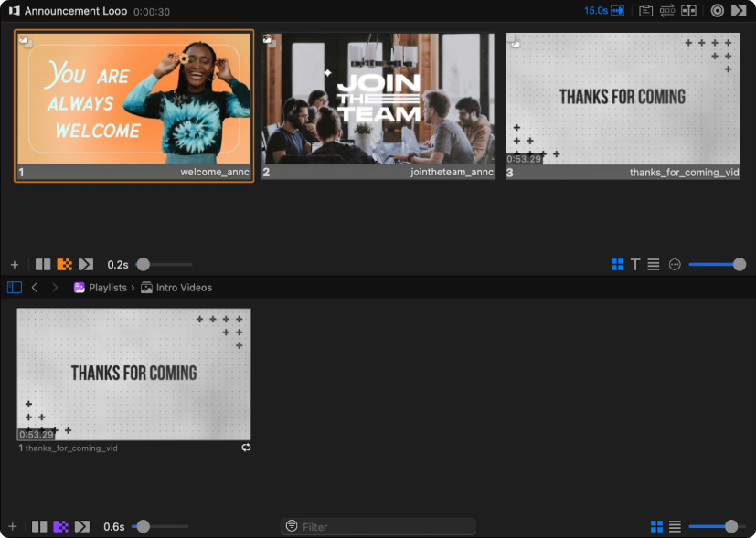Select the orange dissolve transition icon
This screenshot has width=756, height=538.
coord(64,265)
